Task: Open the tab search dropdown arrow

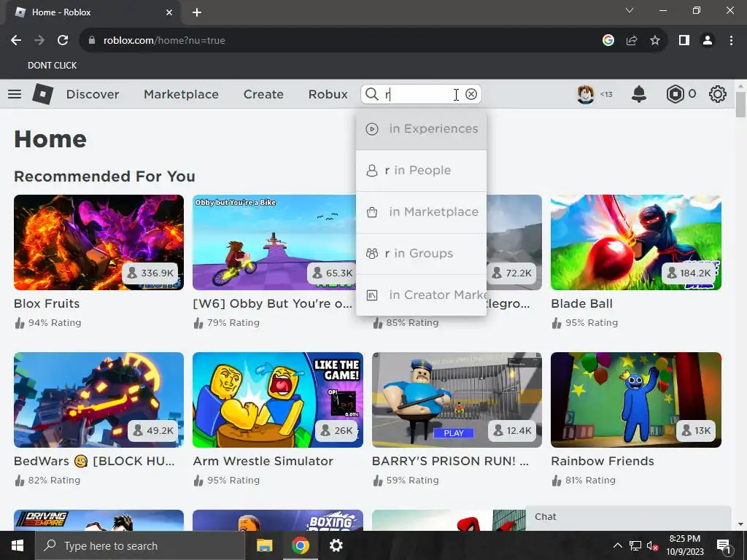Action: [630, 10]
